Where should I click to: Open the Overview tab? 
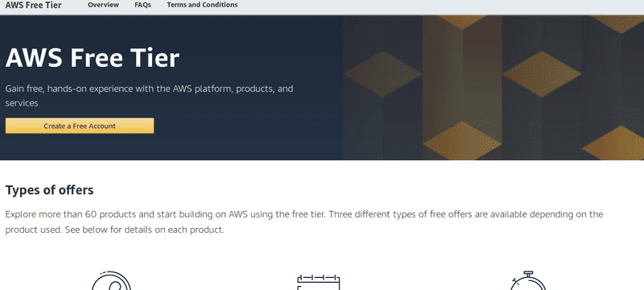click(x=103, y=5)
